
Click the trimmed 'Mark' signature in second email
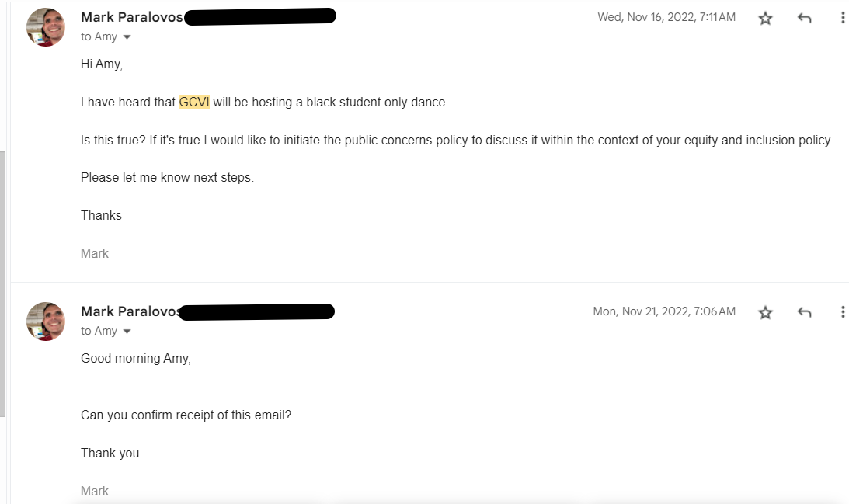point(95,491)
